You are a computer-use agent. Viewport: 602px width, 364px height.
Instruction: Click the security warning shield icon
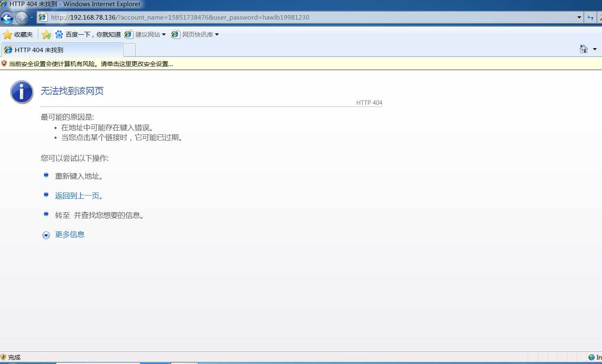point(4,63)
